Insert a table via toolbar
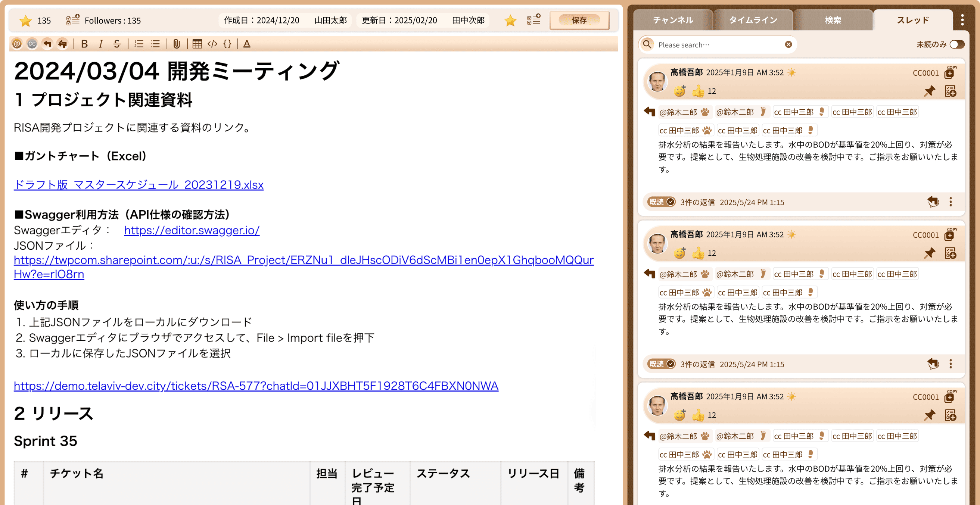 coord(197,44)
